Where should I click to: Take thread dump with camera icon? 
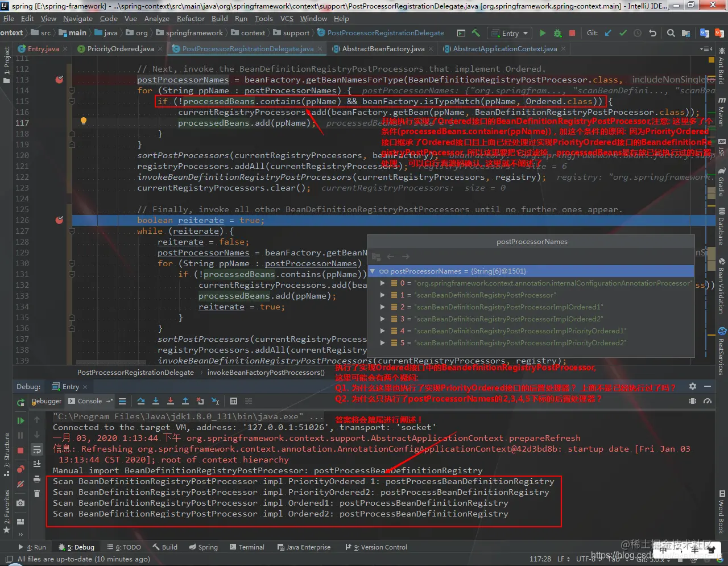pos(20,503)
